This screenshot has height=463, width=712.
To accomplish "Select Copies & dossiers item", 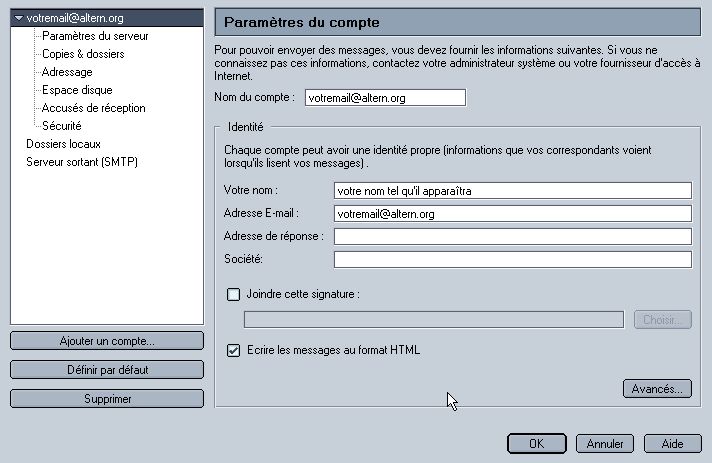I will [x=83, y=54].
